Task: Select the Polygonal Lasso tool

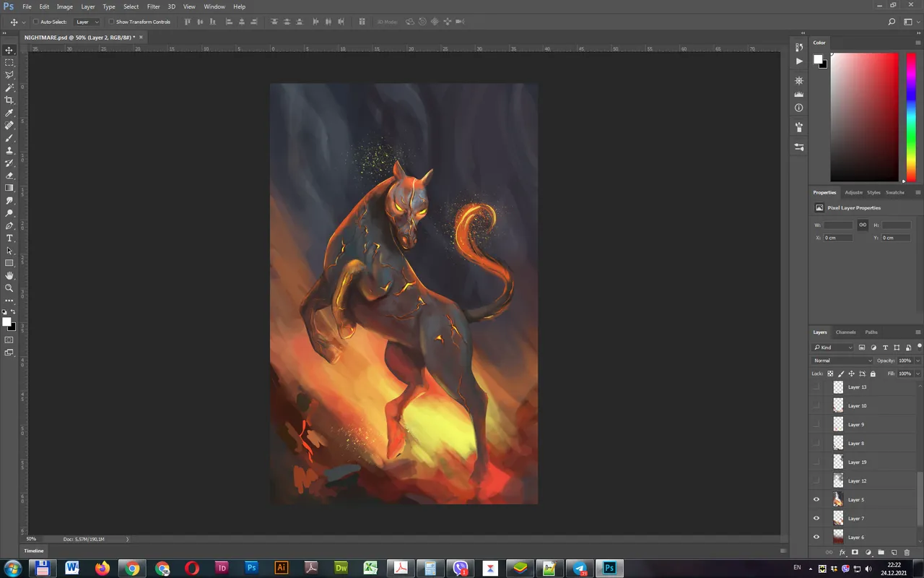Action: 9,75
